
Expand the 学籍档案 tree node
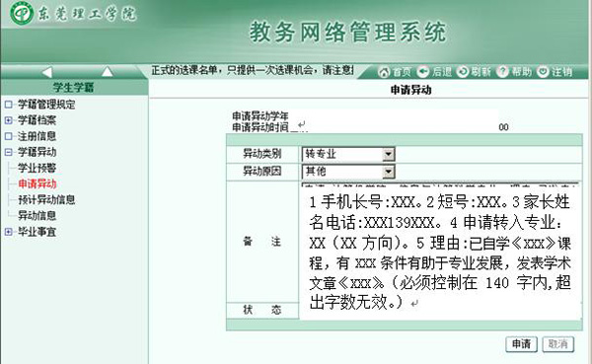[x=8, y=120]
